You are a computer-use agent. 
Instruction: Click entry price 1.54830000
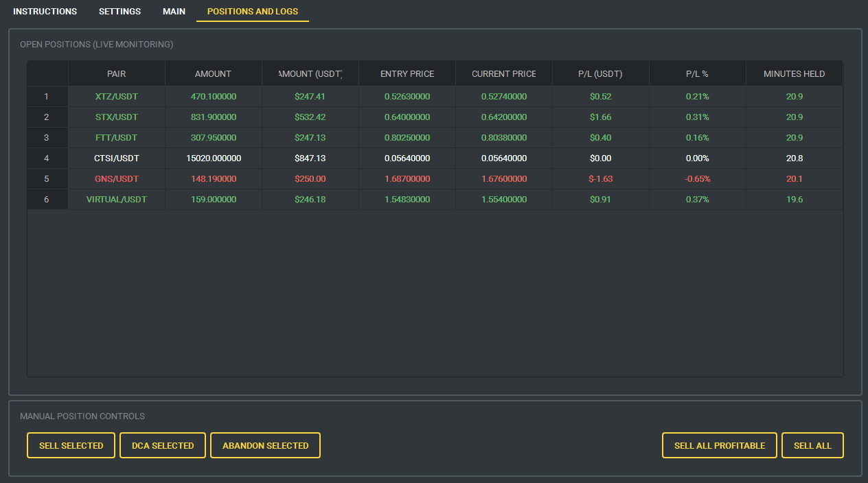pyautogui.click(x=407, y=200)
